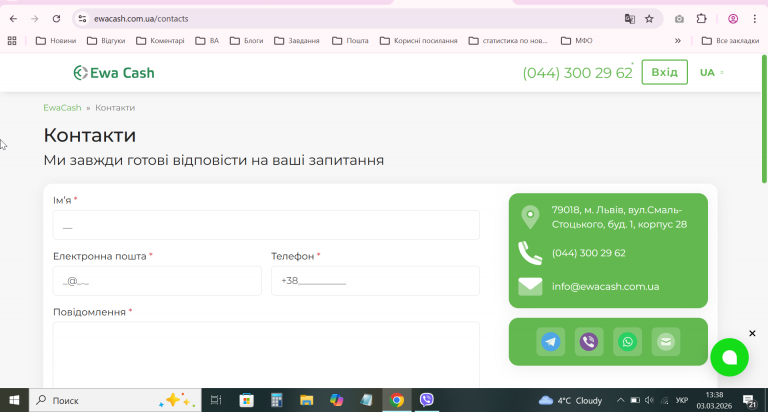Open site information icon in address bar
Viewport: 768px width, 412px height.
click(82, 19)
